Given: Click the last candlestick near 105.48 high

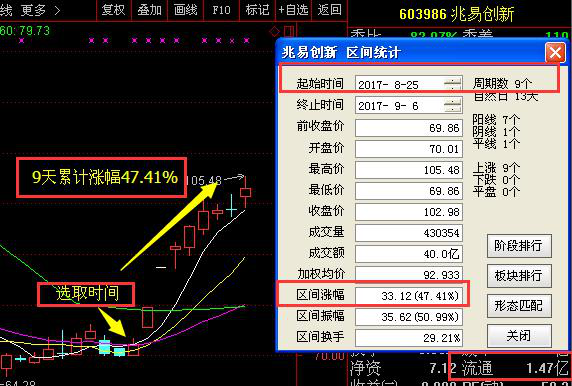Looking at the screenshot, I should click(x=246, y=192).
